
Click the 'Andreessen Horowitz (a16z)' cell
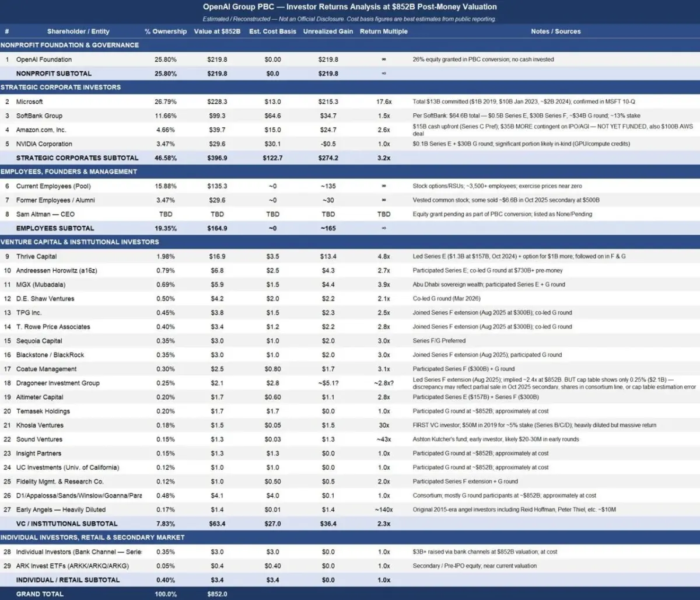click(57, 270)
